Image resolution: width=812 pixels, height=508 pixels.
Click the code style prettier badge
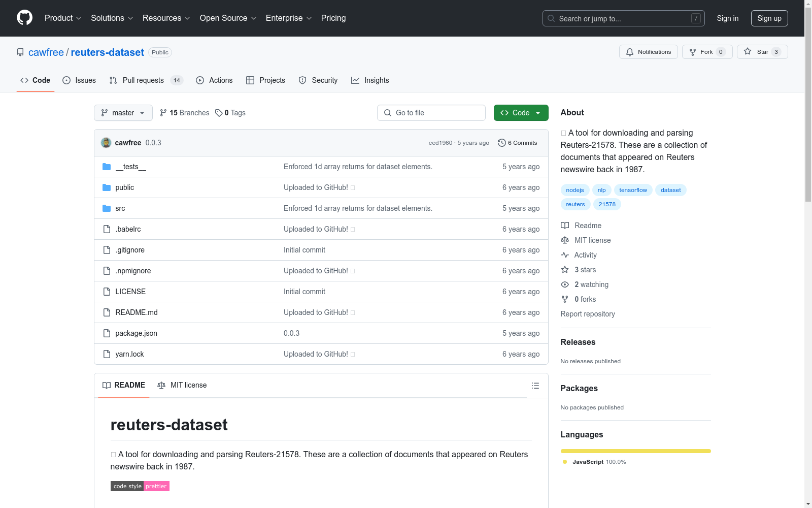click(140, 486)
